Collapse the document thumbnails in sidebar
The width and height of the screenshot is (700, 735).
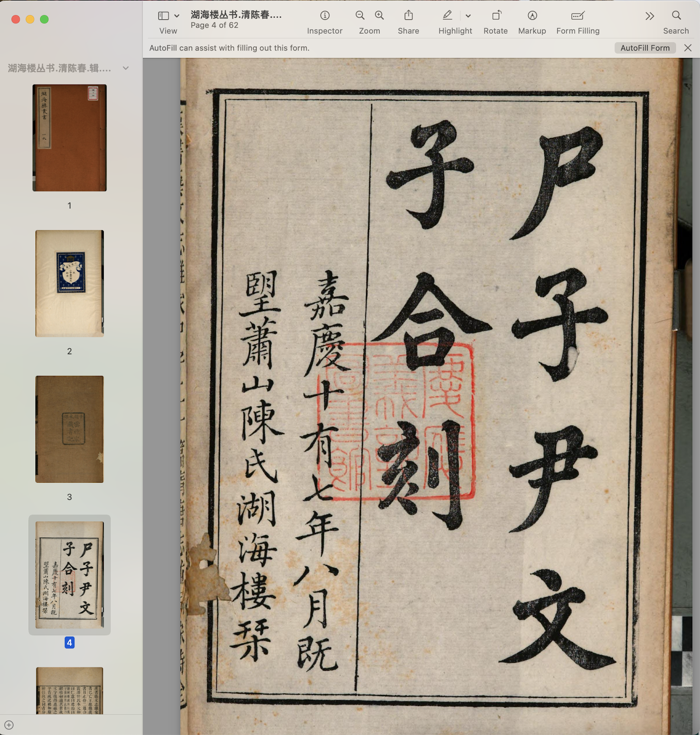tap(126, 68)
